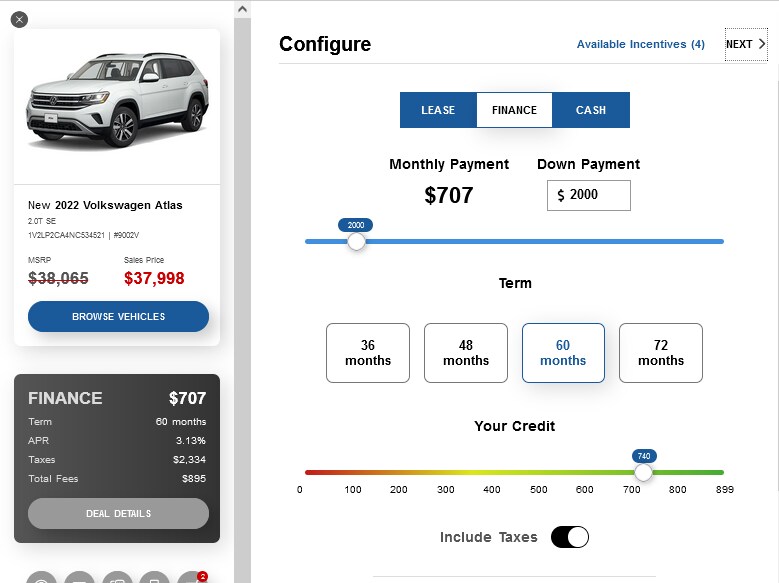Open Available Incentives (4) link

(640, 44)
